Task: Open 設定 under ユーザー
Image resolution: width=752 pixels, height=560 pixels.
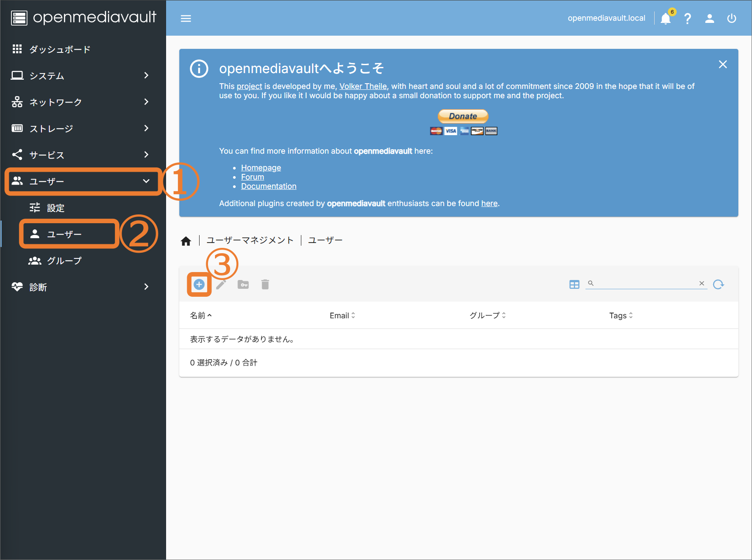Action: 83,208
